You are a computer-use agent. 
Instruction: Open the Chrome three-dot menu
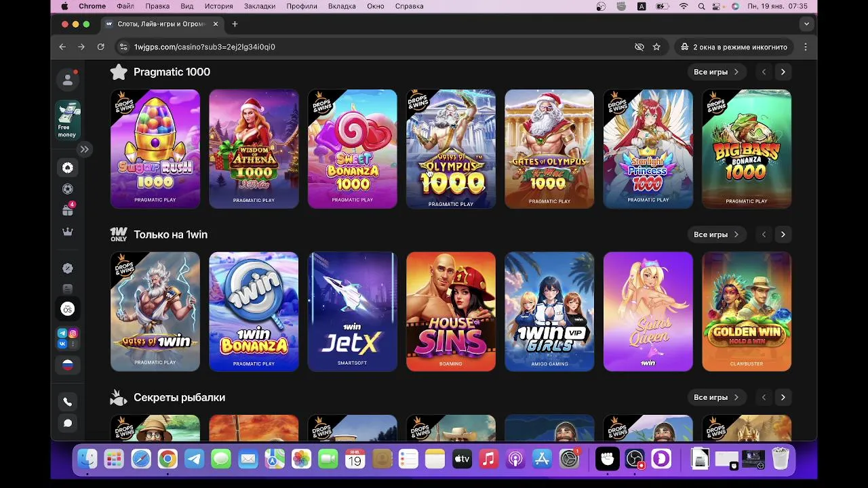click(806, 47)
